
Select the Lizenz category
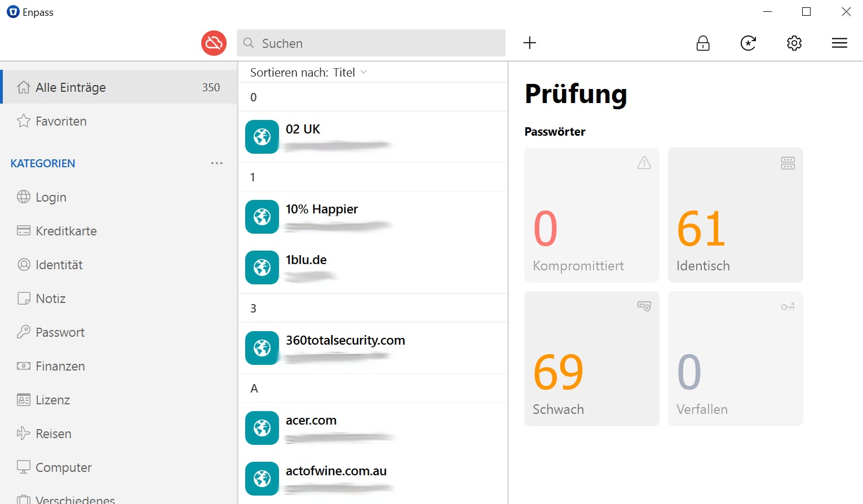pyautogui.click(x=118, y=400)
